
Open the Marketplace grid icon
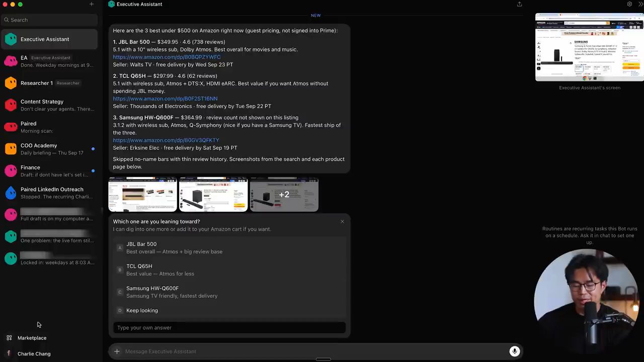(x=9, y=338)
